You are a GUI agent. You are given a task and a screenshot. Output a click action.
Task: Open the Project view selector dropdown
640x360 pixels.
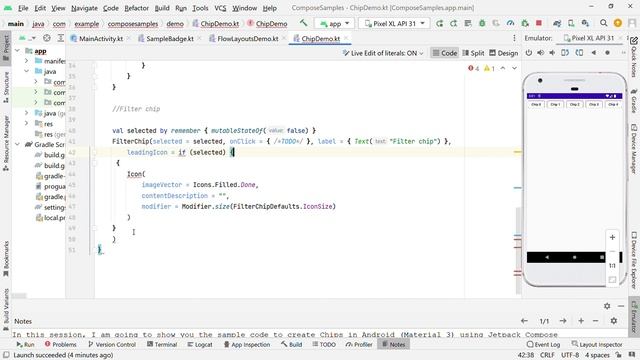click(27, 38)
